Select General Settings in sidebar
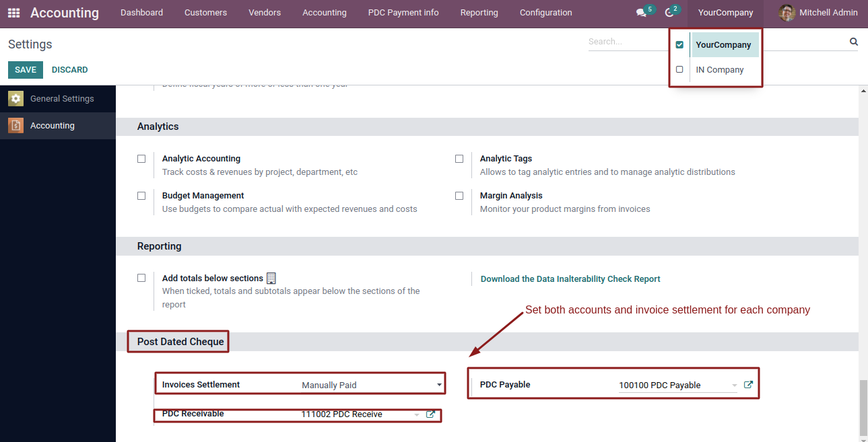The height and width of the screenshot is (442, 868). [x=58, y=99]
